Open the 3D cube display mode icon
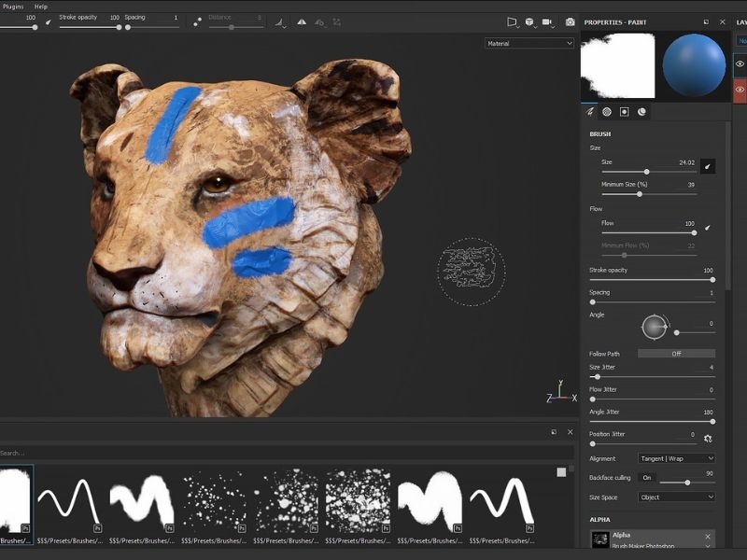The image size is (747, 560). click(529, 21)
